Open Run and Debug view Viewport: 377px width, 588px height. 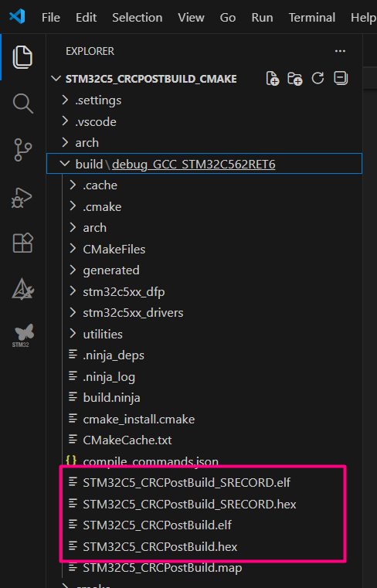click(x=22, y=197)
